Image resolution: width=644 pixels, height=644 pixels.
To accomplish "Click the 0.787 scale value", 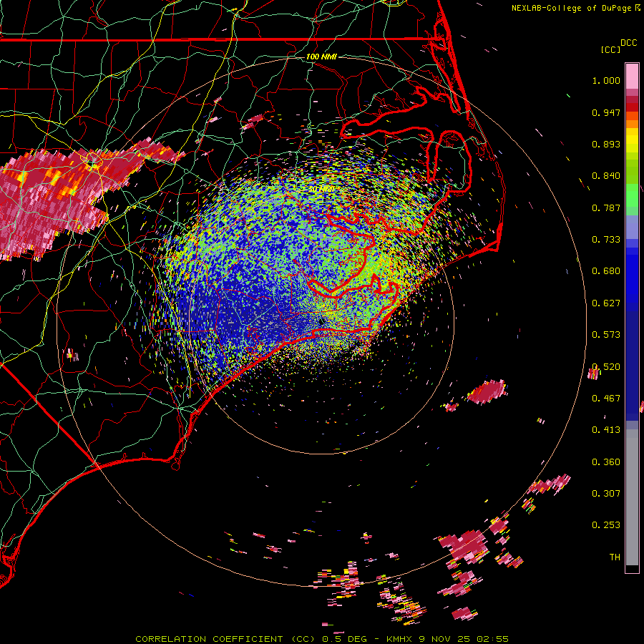I will (x=606, y=208).
